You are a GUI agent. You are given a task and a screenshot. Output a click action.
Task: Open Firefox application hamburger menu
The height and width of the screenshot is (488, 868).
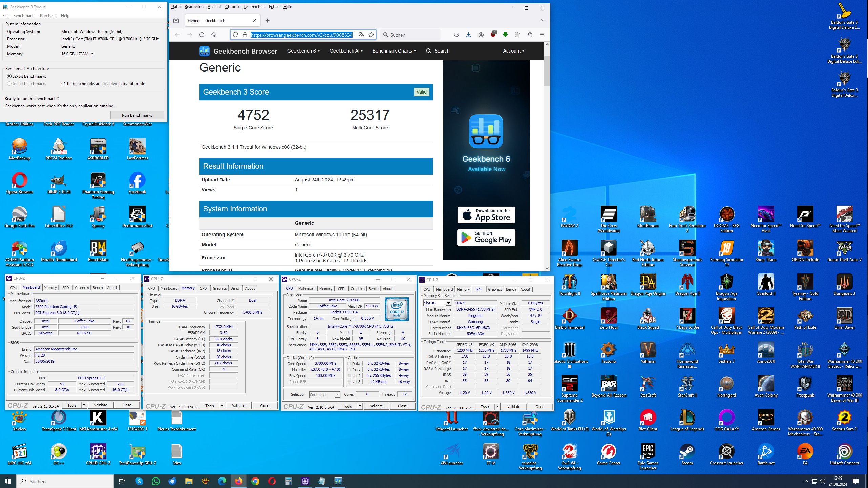542,35
